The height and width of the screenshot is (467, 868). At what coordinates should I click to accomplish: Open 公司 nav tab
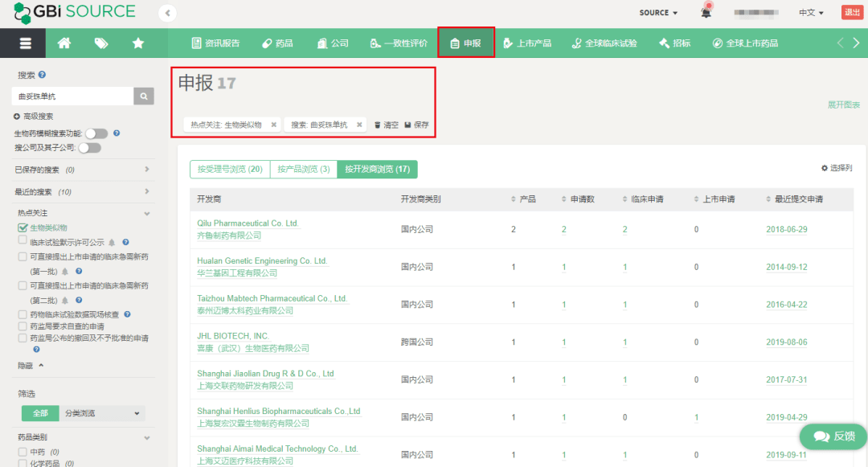(x=334, y=43)
